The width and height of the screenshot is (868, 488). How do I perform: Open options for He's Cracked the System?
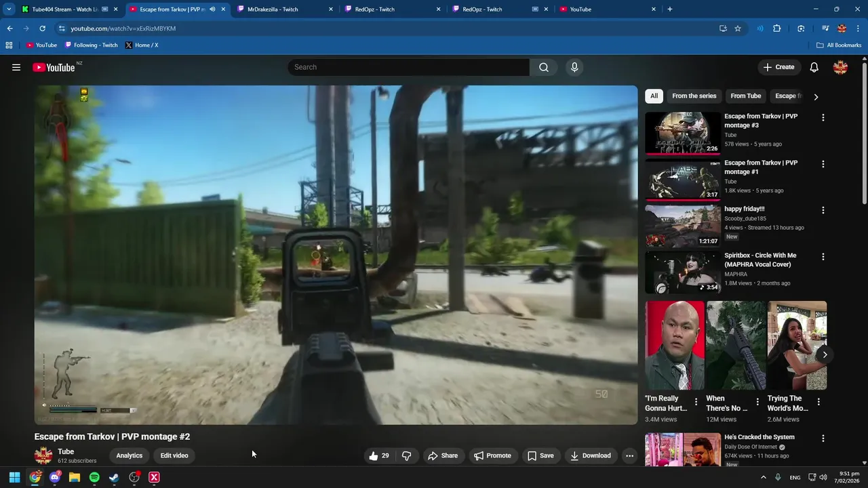823,439
